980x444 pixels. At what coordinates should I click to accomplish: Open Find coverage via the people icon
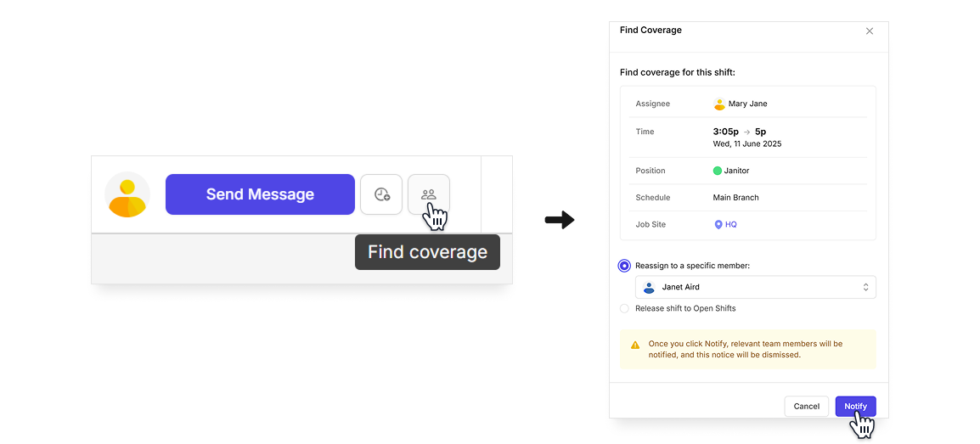click(x=429, y=194)
